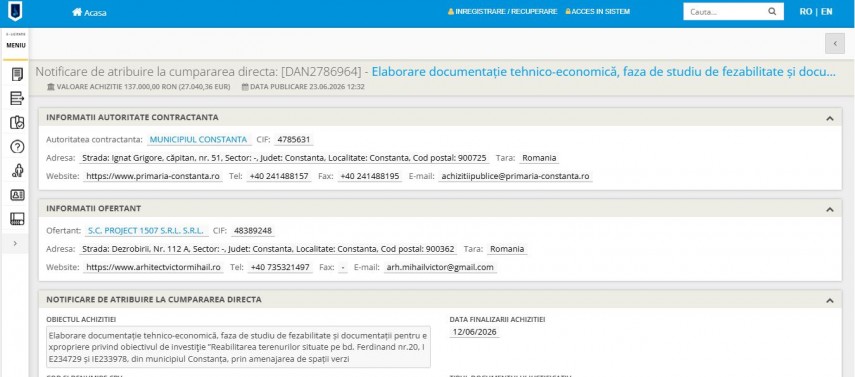Viewport: 855px width, 377px height.
Task: Open the document list sidebar icon
Action: pyautogui.click(x=17, y=74)
